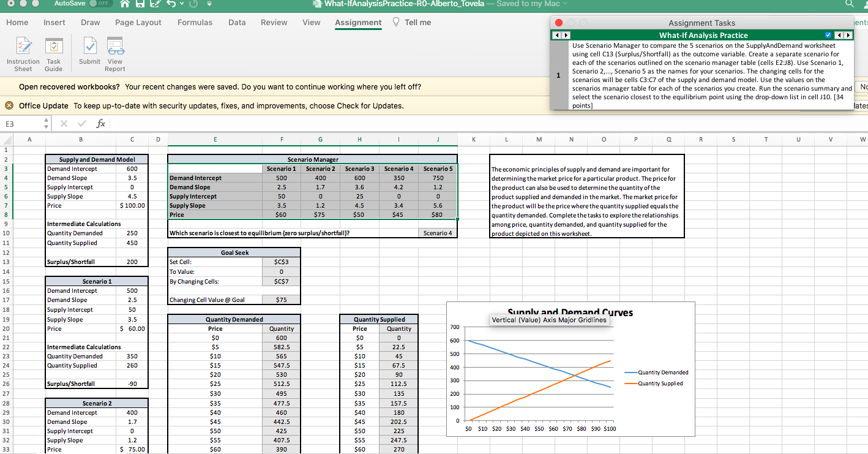868x454 pixels.
Task: Open the Review tab
Action: [x=274, y=23]
